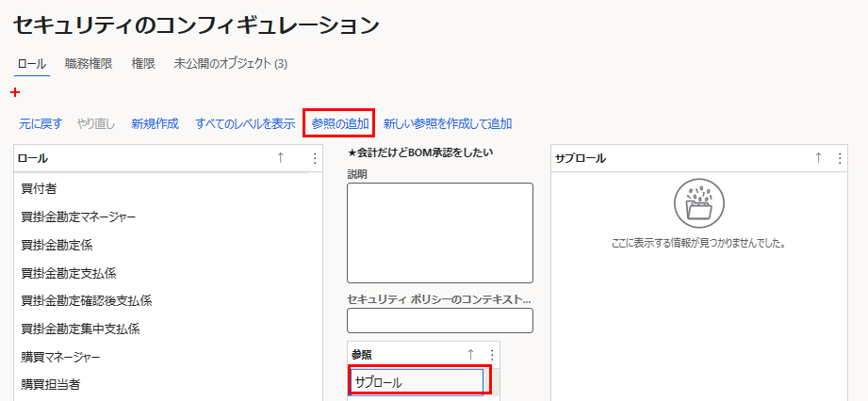Select the 買掛金勘定支払係 role
The height and width of the screenshot is (401, 868).
click(x=169, y=273)
